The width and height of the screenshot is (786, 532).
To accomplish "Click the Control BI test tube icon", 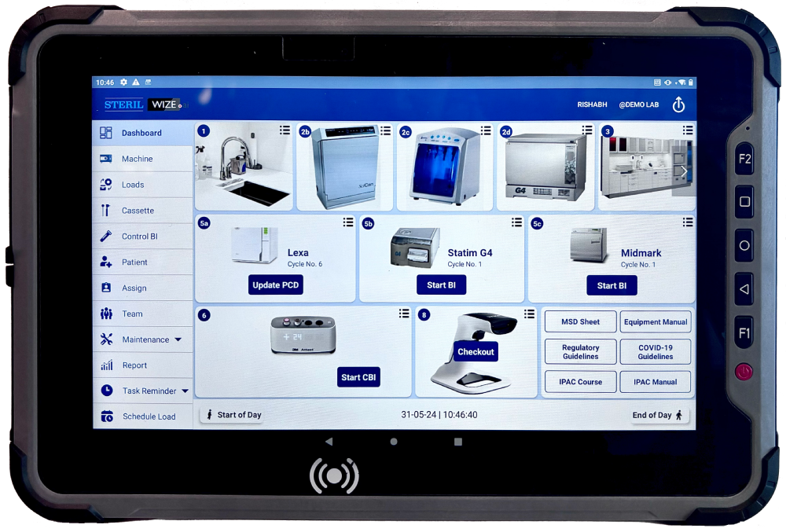I will click(106, 237).
